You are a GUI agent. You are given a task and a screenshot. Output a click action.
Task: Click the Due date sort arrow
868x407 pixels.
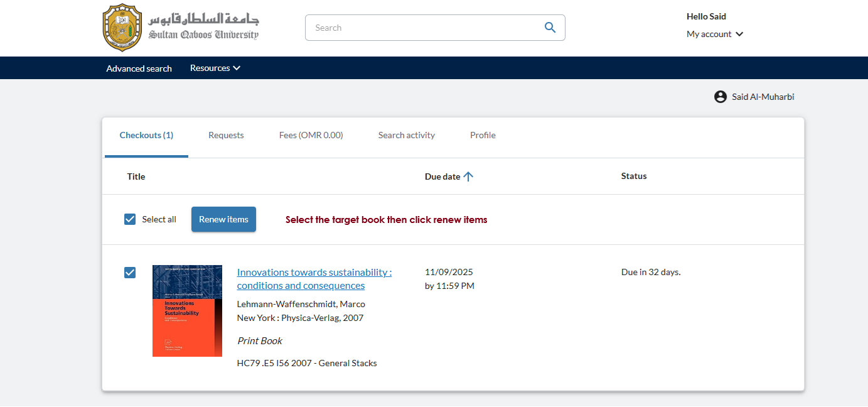(x=468, y=176)
